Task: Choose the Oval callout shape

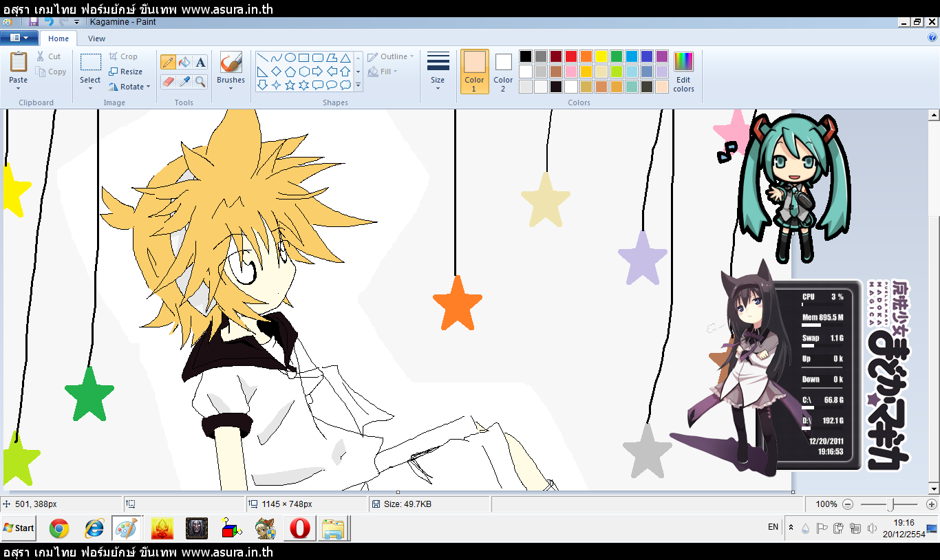Action: point(331,85)
